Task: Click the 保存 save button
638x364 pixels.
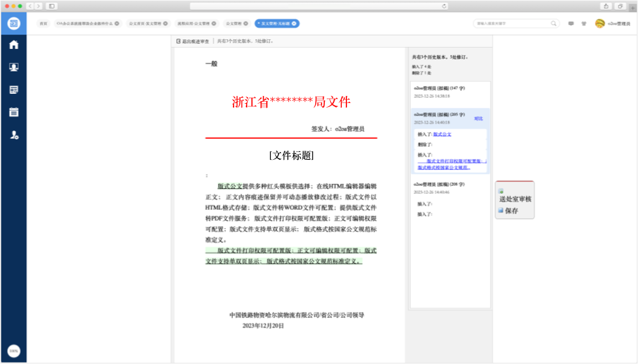Action: [511, 211]
